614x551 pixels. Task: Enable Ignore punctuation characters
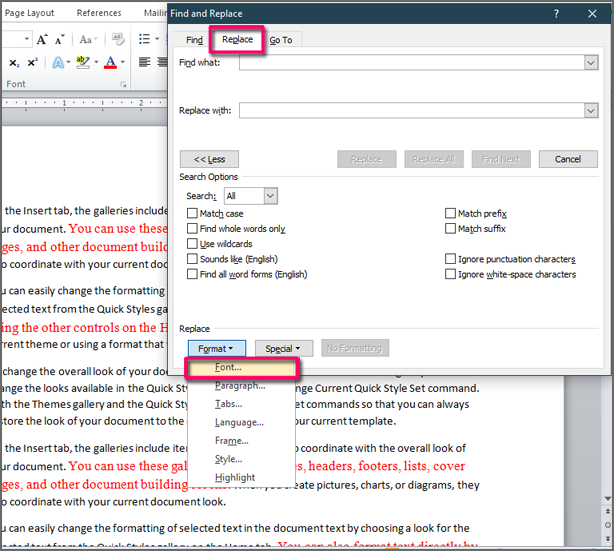coord(450,259)
